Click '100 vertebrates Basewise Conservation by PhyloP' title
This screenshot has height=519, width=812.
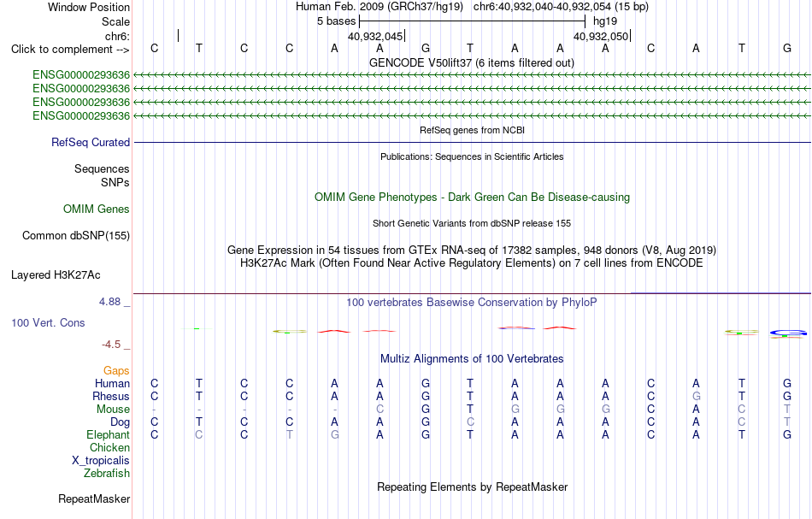472,302
